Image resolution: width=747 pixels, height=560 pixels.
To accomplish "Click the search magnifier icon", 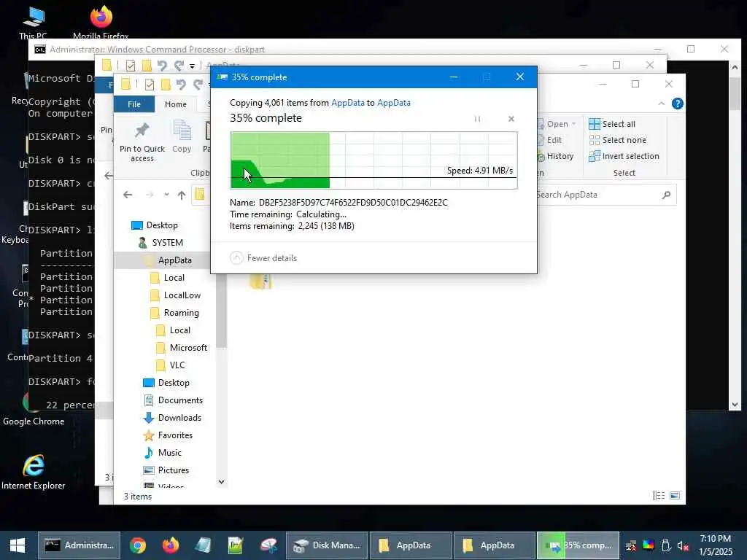I will tap(667, 195).
